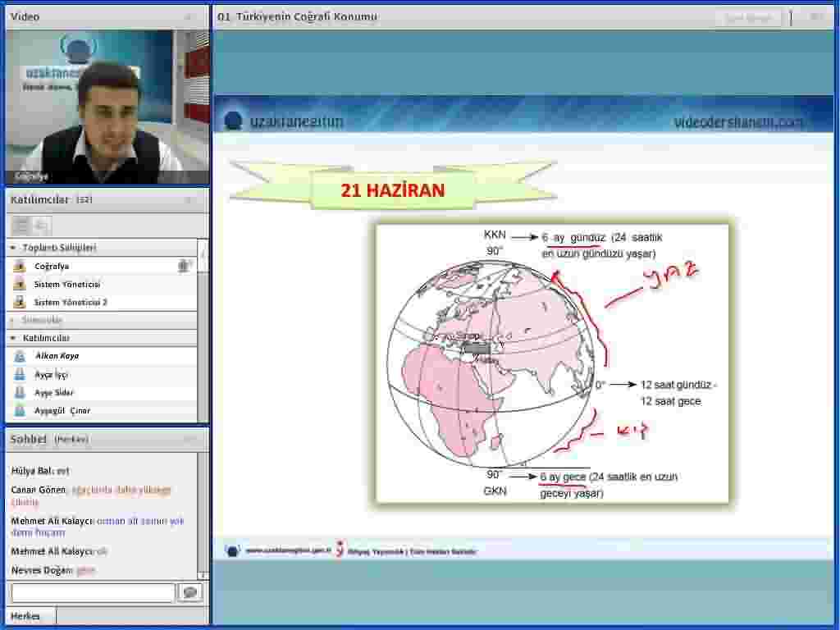Click the videodershanem.com text in slide header
Image resolution: width=840 pixels, height=630 pixels.
[737, 122]
